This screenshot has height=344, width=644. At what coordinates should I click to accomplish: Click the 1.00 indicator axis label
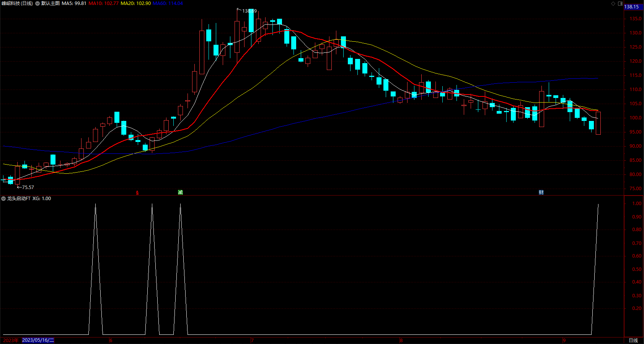(637, 204)
